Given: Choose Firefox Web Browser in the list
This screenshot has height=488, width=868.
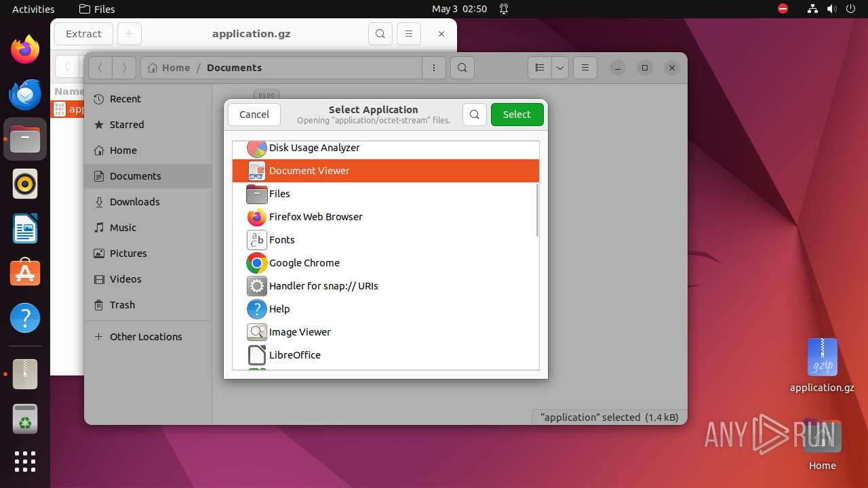Looking at the screenshot, I should (385, 217).
